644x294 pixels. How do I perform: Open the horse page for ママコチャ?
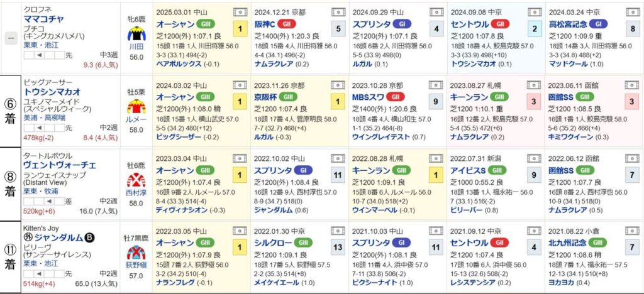point(43,18)
